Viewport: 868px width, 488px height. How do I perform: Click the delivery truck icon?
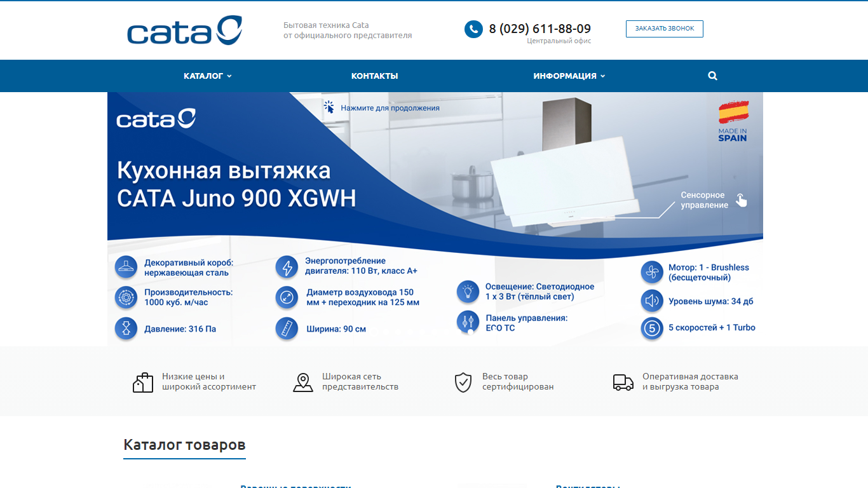coord(623,382)
